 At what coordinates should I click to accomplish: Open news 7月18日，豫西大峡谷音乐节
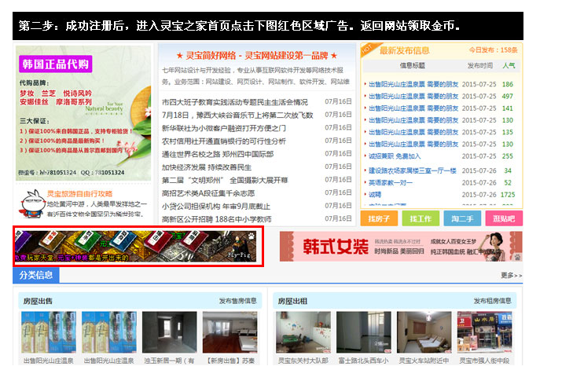coord(237,115)
